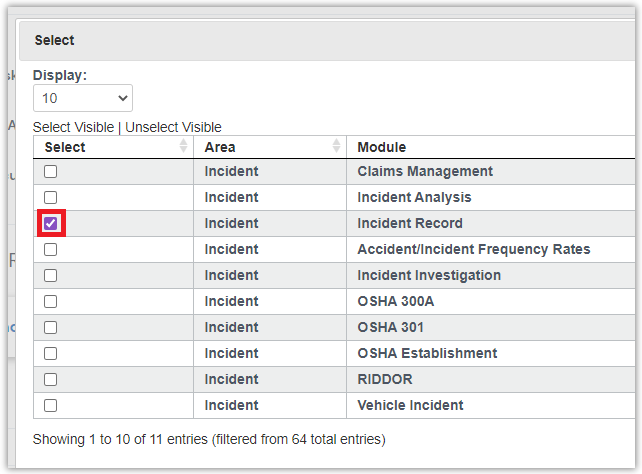Enable the Incident Investigation checkbox
Image resolution: width=642 pixels, height=474 pixels.
[x=51, y=275]
